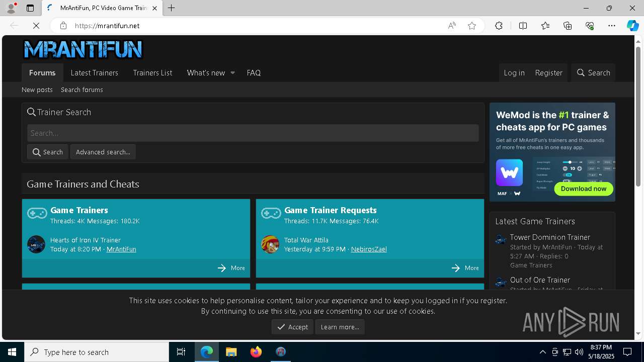Click the page vertical scrollbar
644x362 pixels.
coord(638,117)
